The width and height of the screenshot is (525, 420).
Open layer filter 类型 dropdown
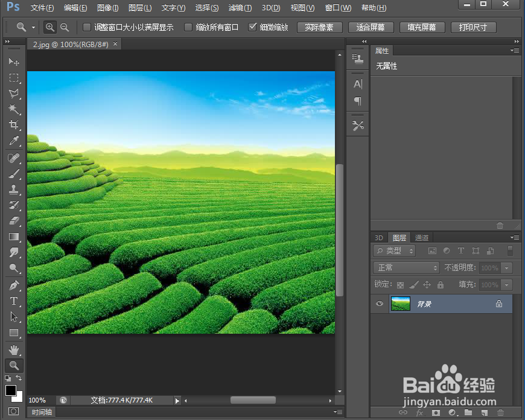pos(395,250)
